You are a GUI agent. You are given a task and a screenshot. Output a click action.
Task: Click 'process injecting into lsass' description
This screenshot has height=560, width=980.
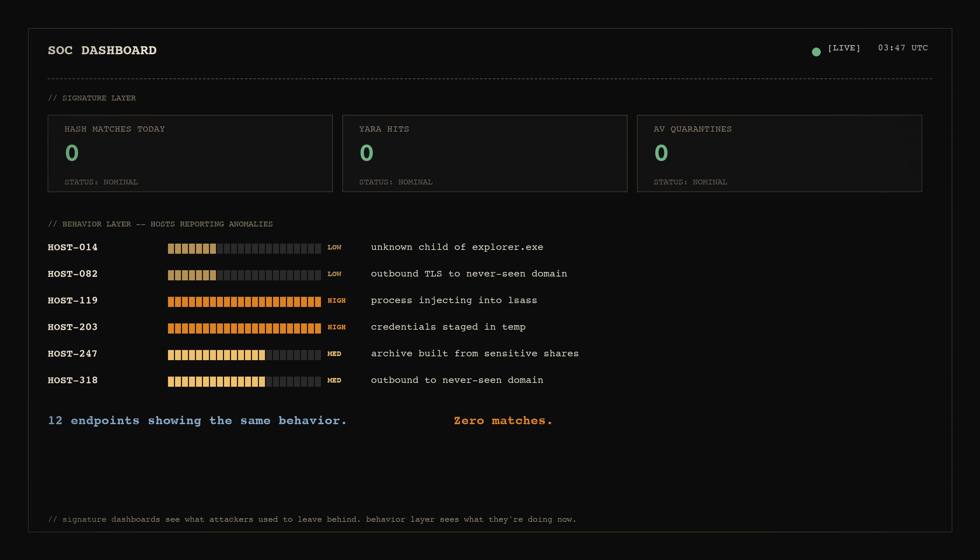pos(454,300)
